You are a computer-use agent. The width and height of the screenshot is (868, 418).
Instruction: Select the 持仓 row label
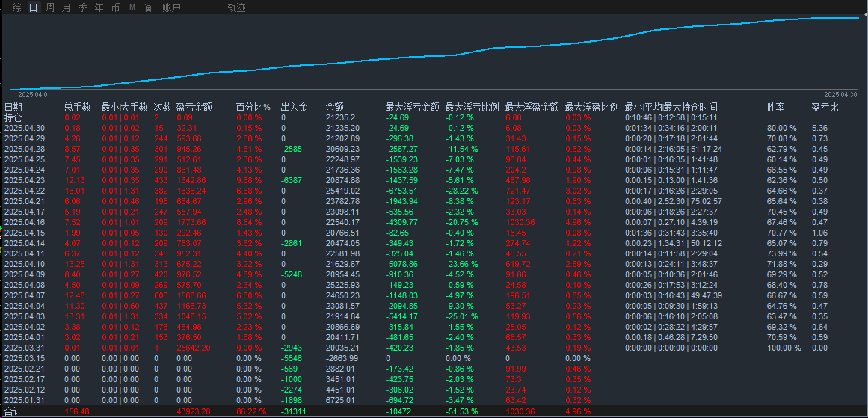click(13, 117)
